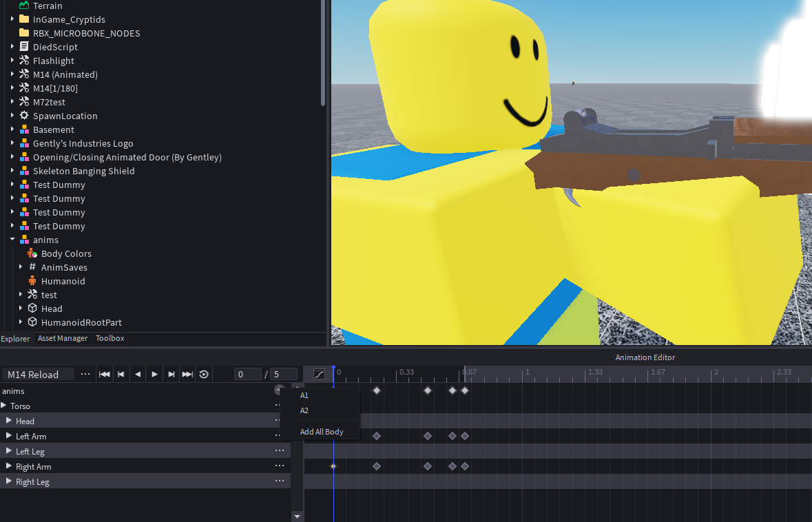Play the M14 Reload animation
Screen dimensions: 812x522
coord(154,375)
